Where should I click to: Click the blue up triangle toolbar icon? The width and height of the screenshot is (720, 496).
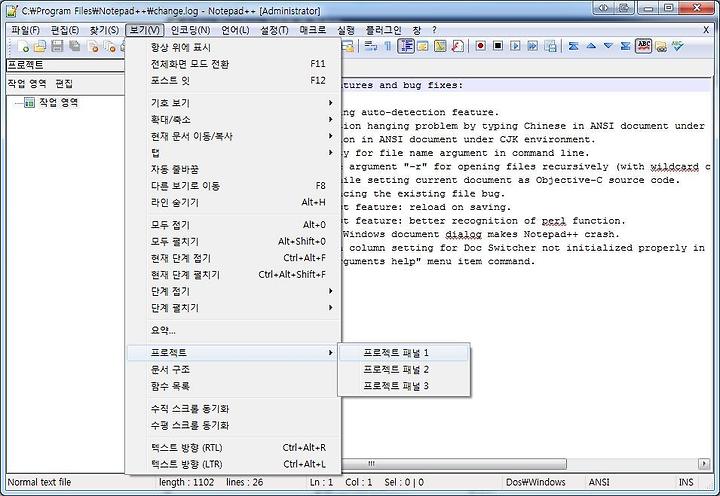pyautogui.click(x=591, y=46)
